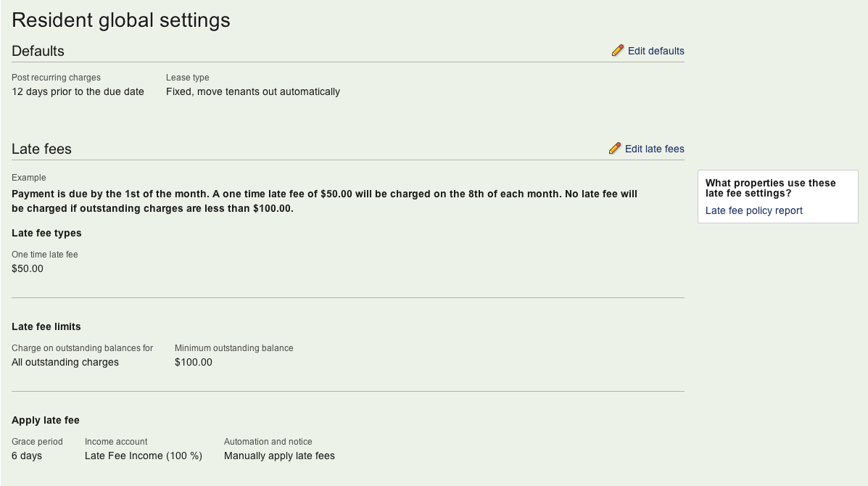Click the Resident global settings page title
868x486 pixels.
121,20
